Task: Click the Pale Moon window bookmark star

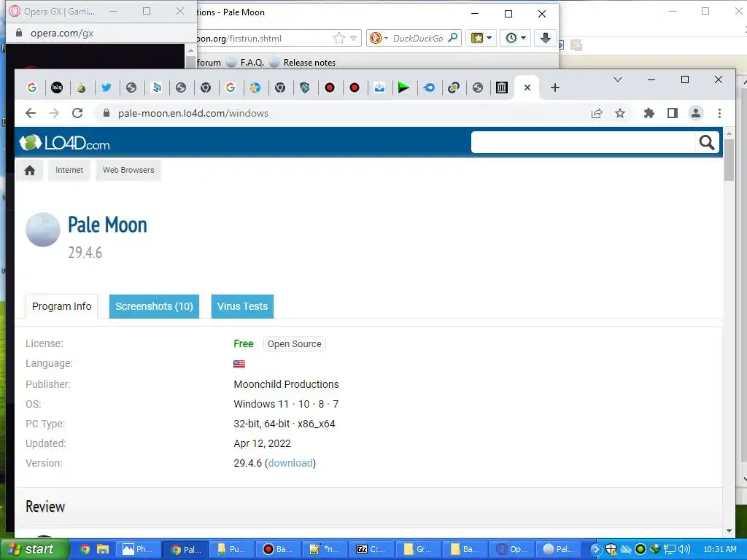Action: [338, 38]
